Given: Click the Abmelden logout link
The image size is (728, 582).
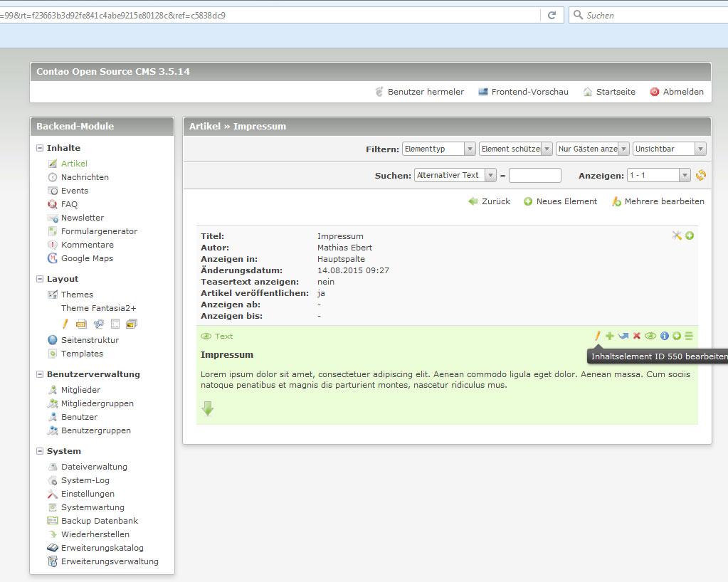Looking at the screenshot, I should click(x=682, y=92).
